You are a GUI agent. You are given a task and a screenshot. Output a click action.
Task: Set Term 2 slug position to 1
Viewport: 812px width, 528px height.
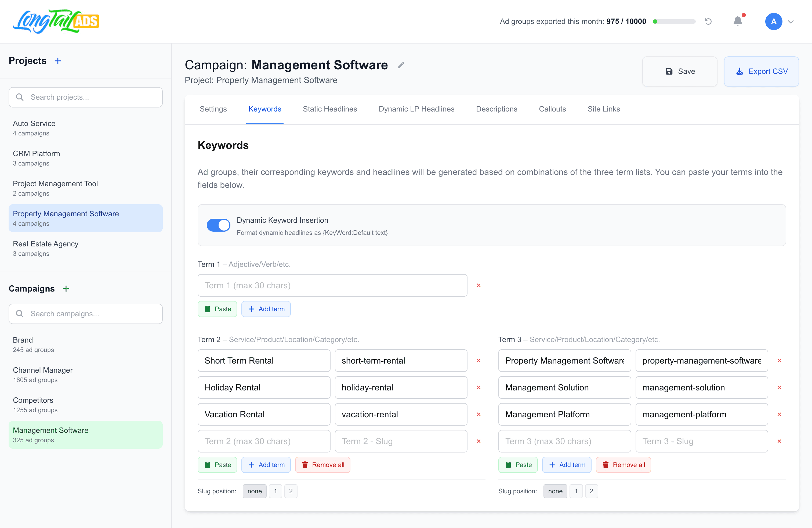click(275, 491)
